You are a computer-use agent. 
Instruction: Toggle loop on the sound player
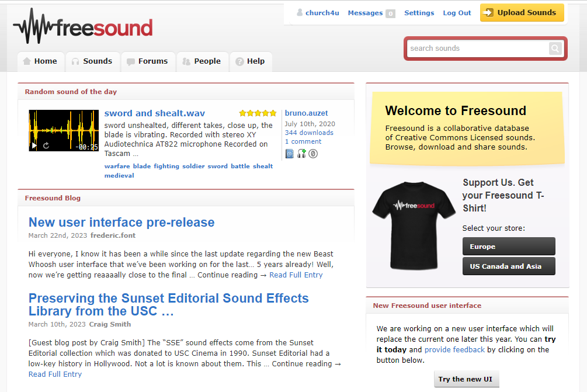pos(46,145)
